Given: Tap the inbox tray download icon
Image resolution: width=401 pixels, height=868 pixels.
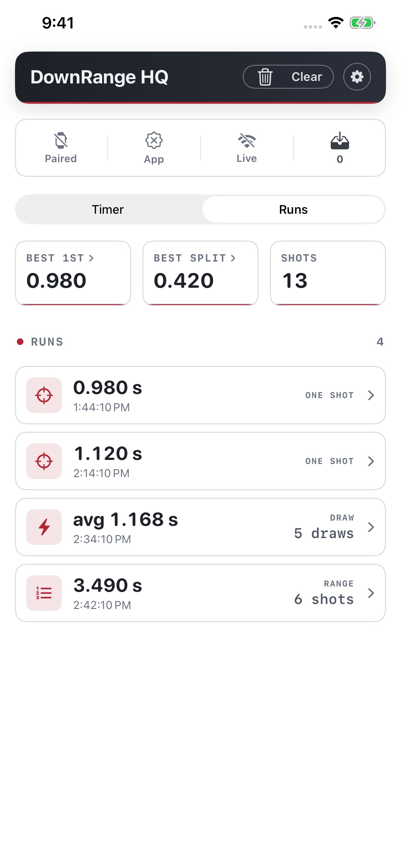Looking at the screenshot, I should pyautogui.click(x=340, y=141).
